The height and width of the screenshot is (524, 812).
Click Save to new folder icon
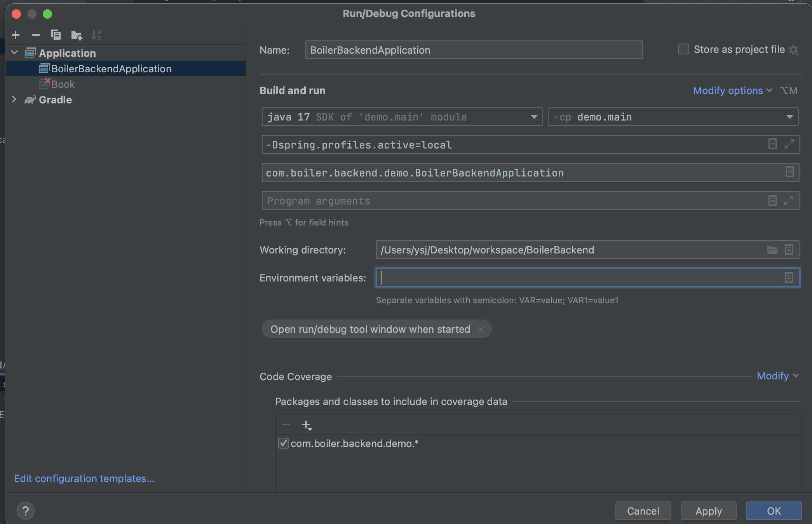click(x=77, y=35)
